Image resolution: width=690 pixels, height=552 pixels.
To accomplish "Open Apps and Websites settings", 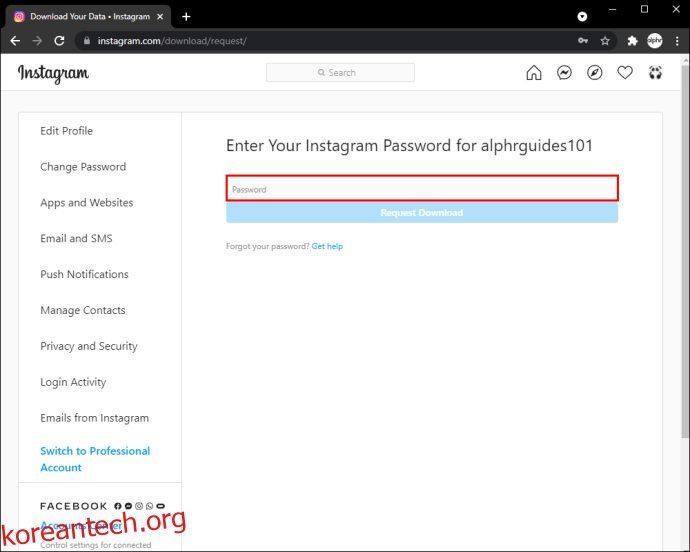I will pyautogui.click(x=87, y=202).
